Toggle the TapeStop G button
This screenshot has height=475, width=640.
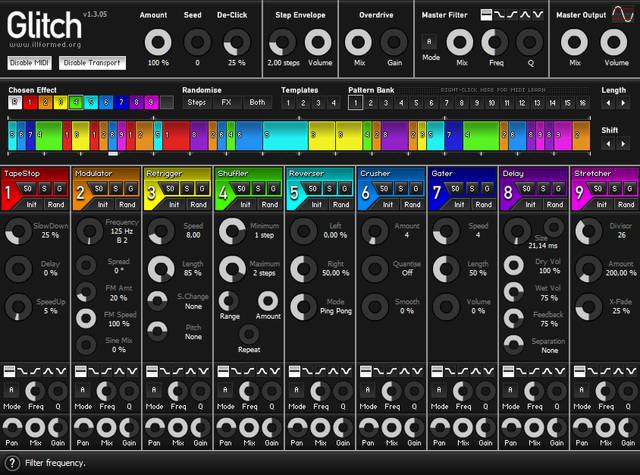coord(60,189)
